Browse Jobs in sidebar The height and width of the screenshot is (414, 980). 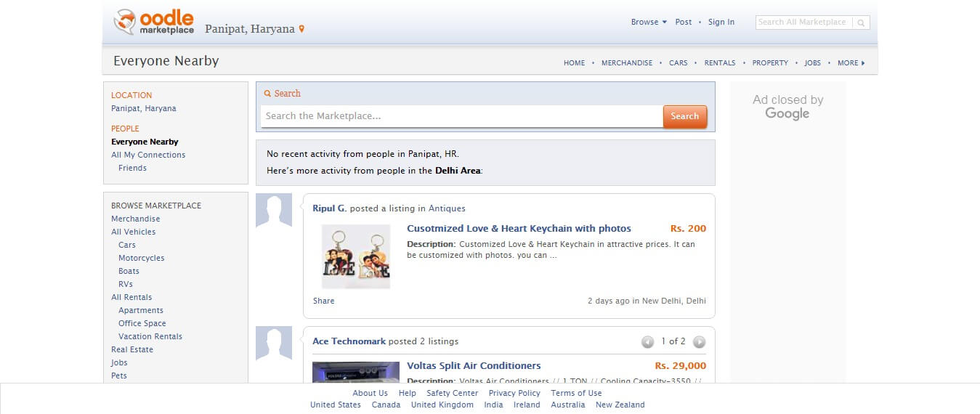tap(119, 362)
